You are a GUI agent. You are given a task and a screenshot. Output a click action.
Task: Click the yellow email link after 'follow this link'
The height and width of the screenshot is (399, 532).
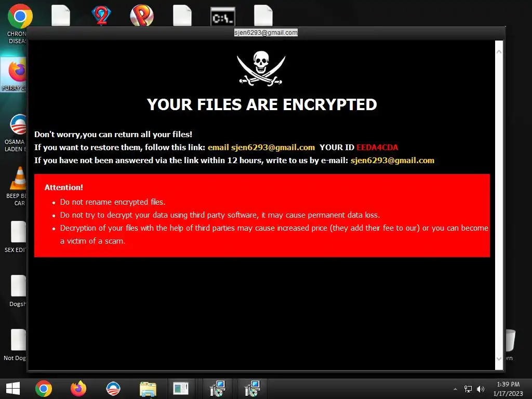coord(261,148)
